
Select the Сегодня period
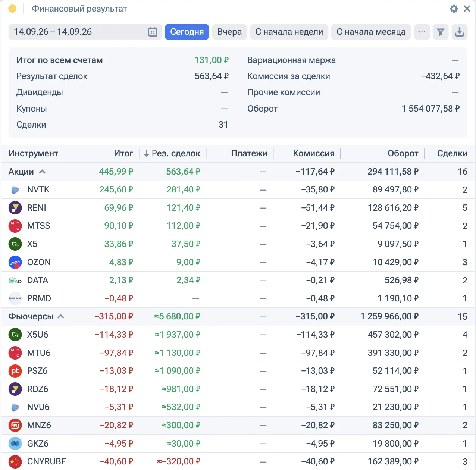tap(187, 32)
